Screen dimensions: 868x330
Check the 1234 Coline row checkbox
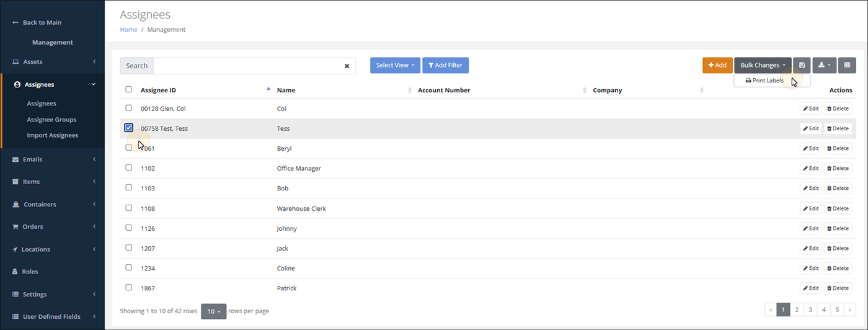coord(129,267)
